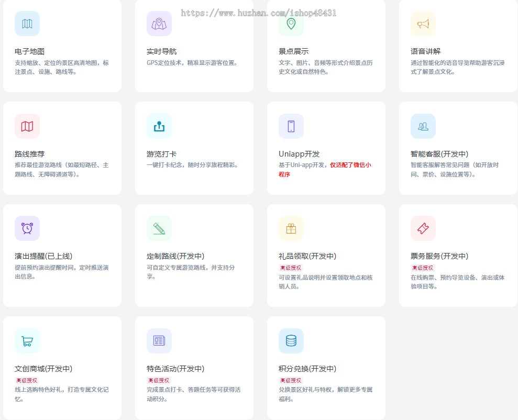This screenshot has height=420, width=518.
Task: Click the 特色活动 newspaper icon
Action: coord(159,341)
